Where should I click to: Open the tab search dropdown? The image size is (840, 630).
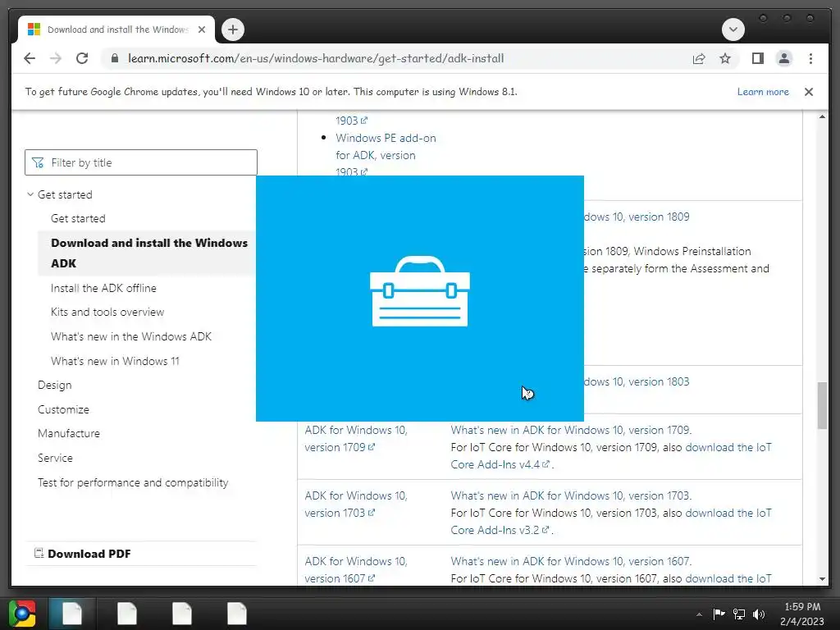[733, 30]
